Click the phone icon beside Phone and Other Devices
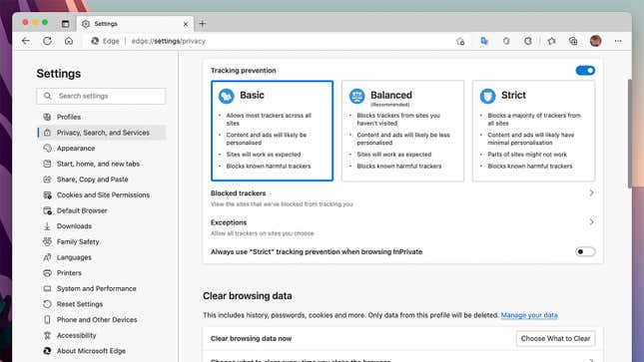Image resolution: width=644 pixels, height=362 pixels. pyautogui.click(x=47, y=320)
